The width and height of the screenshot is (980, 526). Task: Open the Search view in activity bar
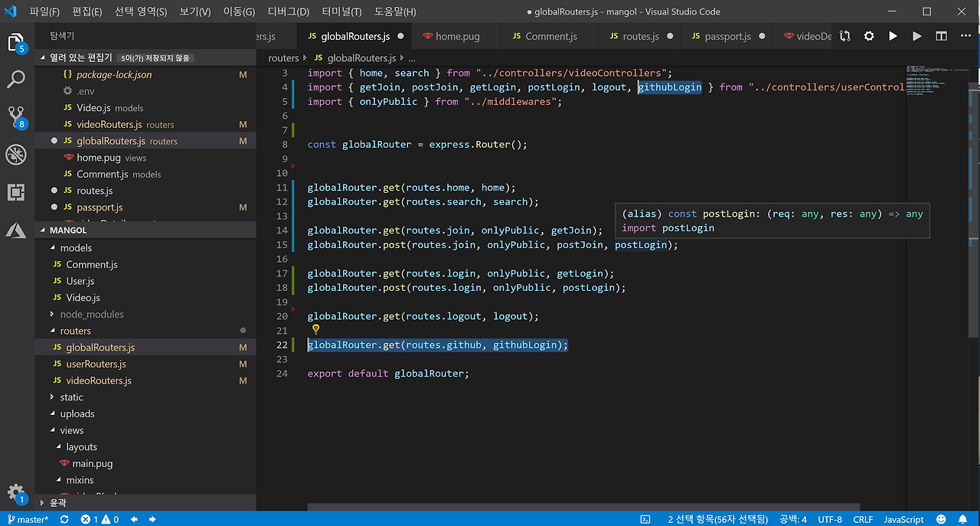tap(16, 79)
